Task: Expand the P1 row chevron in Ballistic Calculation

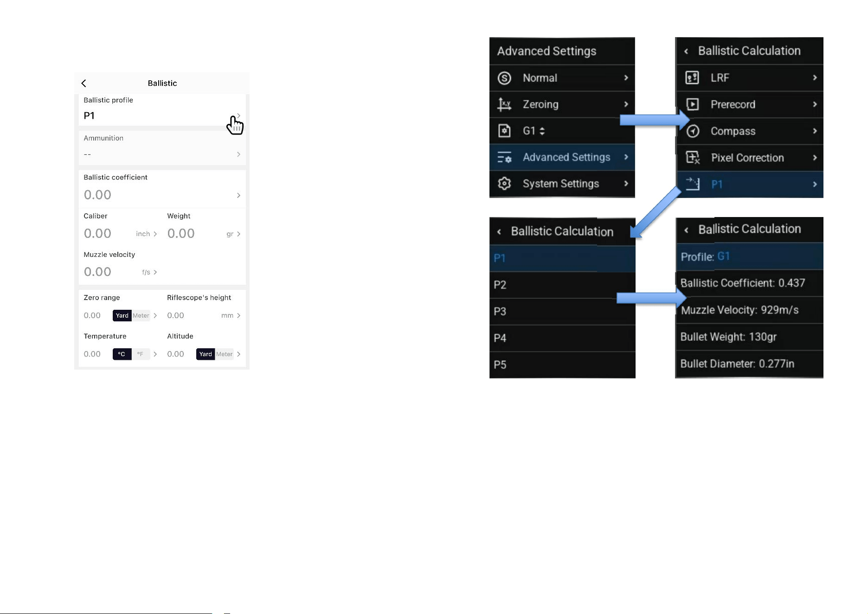Action: [x=815, y=185]
